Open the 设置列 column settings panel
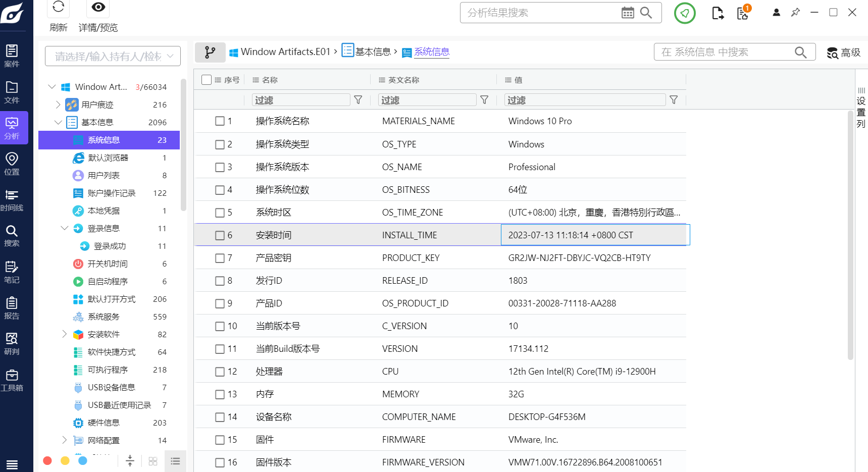The image size is (868, 472). coord(861,108)
